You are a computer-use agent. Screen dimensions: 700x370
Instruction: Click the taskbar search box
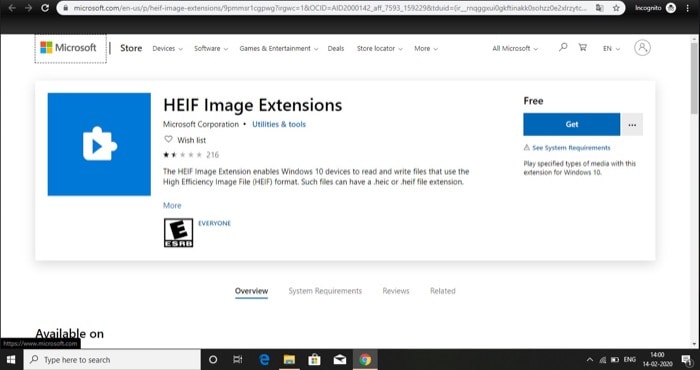(112, 360)
